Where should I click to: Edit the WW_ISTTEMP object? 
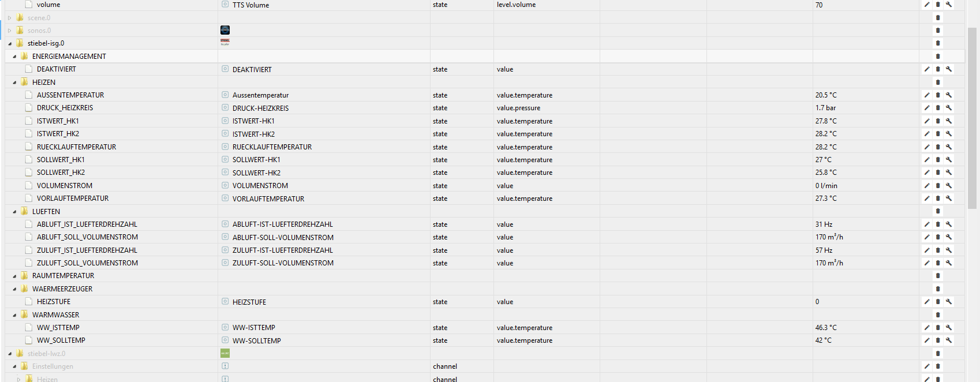[x=927, y=328]
